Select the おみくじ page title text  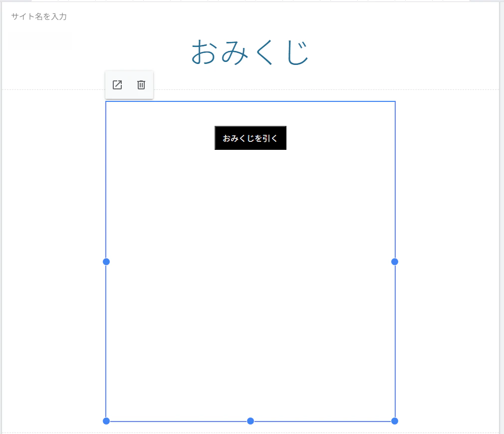coord(251,52)
